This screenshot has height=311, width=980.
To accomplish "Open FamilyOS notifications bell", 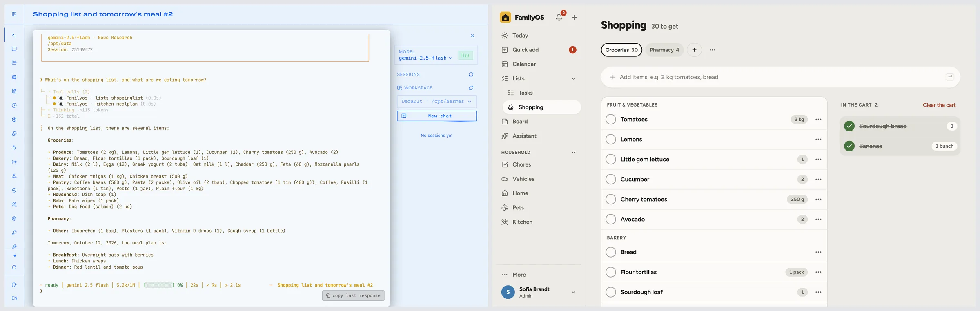I will coord(559,17).
